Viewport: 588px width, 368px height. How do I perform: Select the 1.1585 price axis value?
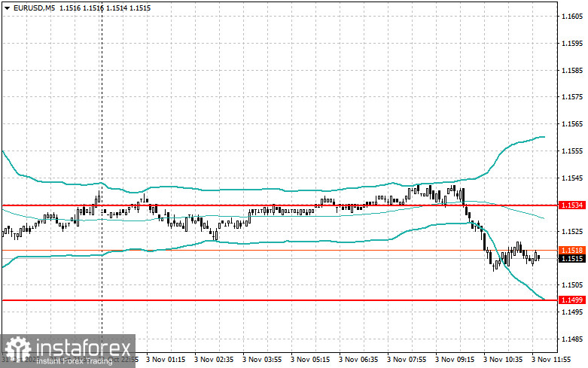point(572,71)
